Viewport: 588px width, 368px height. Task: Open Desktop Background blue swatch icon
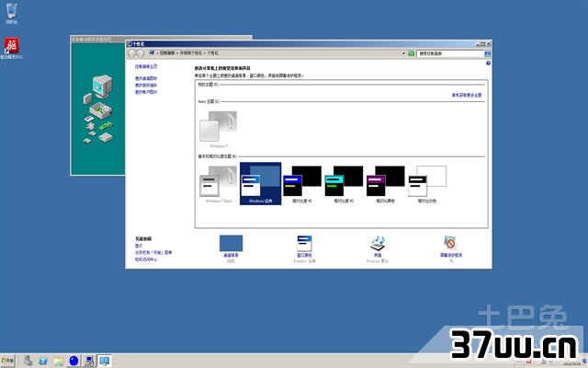[x=231, y=243]
